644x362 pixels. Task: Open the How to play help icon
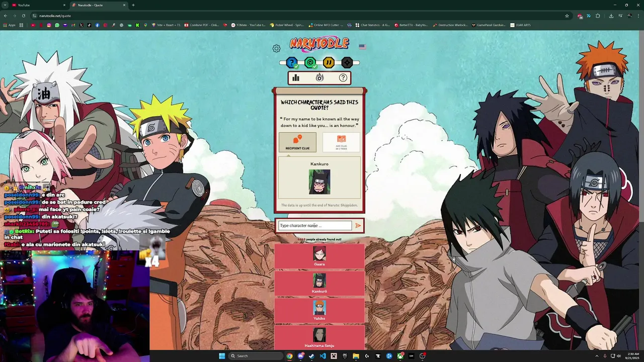tap(343, 78)
